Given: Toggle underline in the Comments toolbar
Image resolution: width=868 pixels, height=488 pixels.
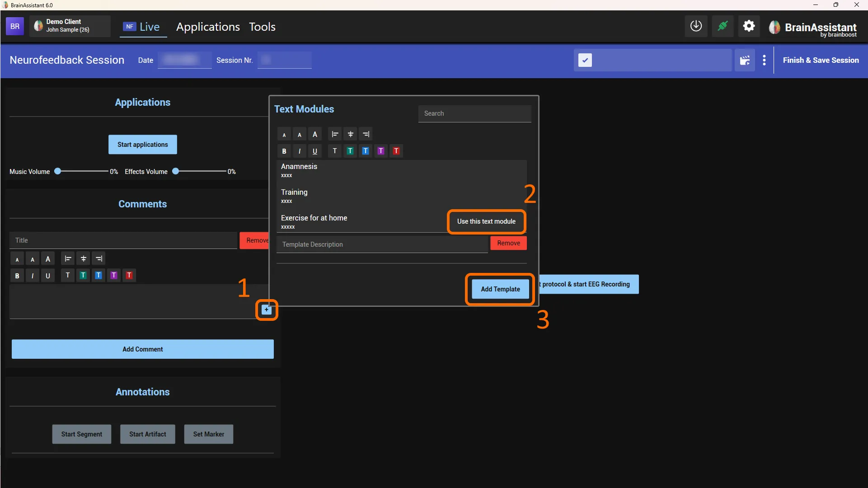Looking at the screenshot, I should click(48, 276).
